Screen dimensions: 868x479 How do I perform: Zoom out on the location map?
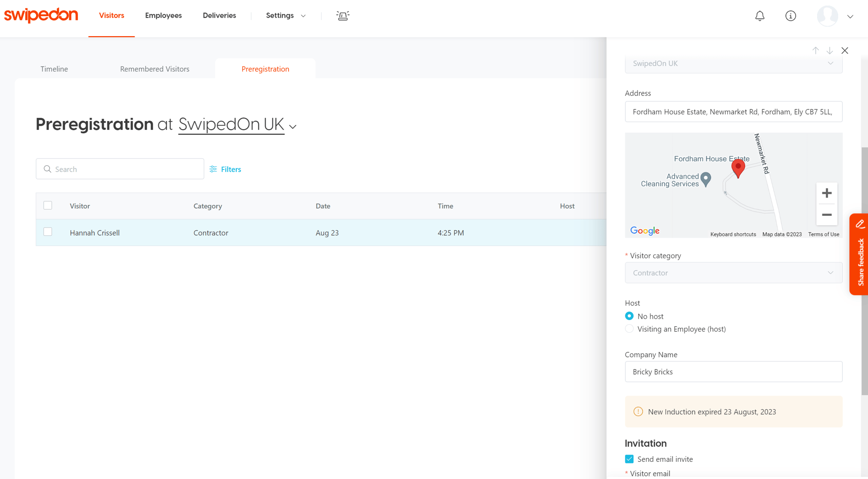pyautogui.click(x=826, y=215)
